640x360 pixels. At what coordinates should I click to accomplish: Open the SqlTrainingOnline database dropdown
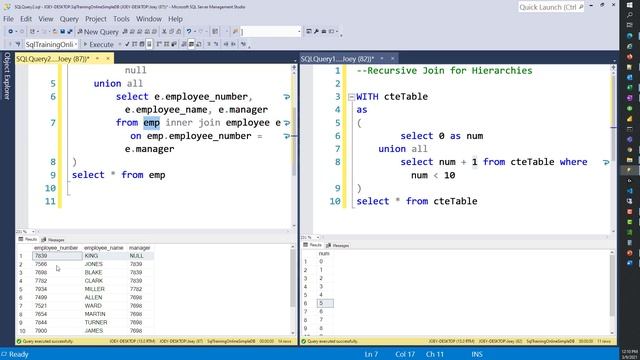[x=51, y=44]
